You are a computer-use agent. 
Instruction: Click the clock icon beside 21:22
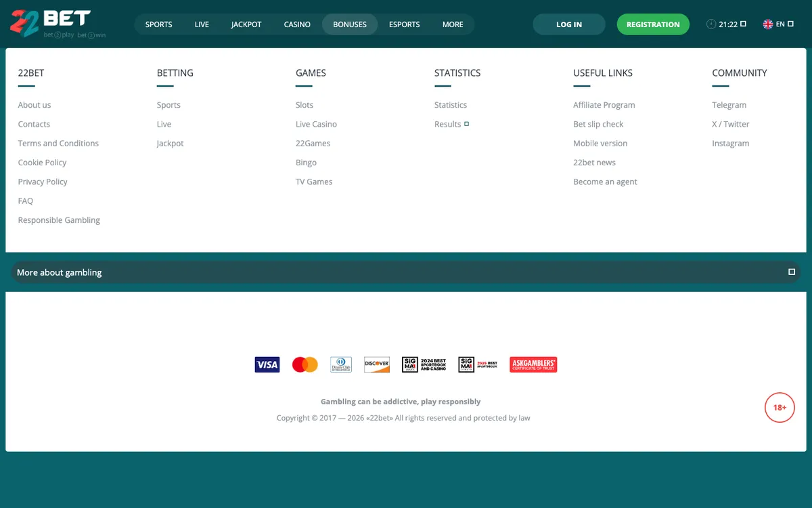(x=711, y=24)
